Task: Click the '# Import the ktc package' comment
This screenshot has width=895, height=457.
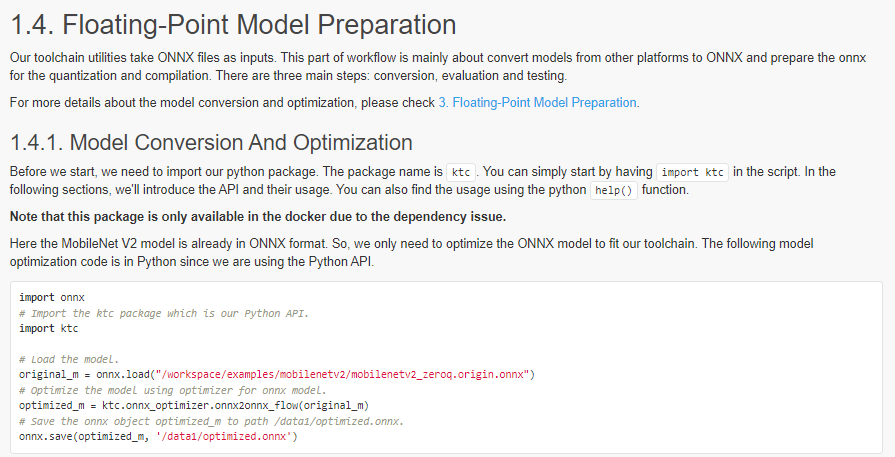Action: [164, 313]
